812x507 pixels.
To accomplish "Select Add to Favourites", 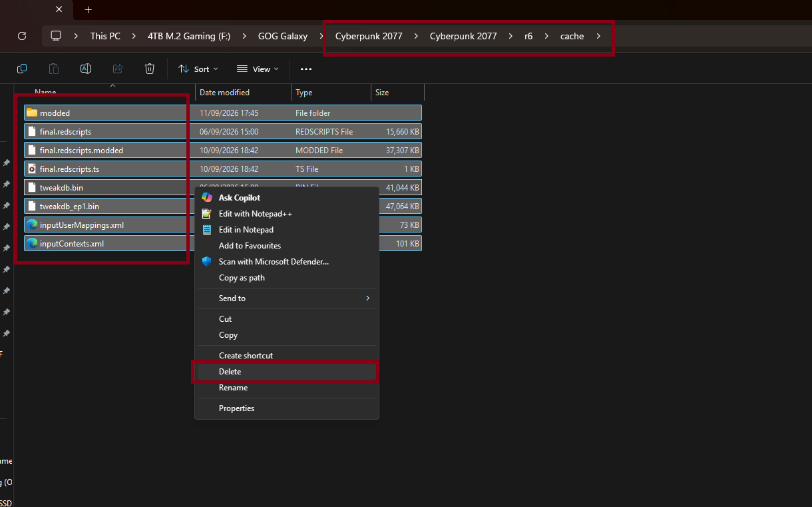I will tap(287, 246).
